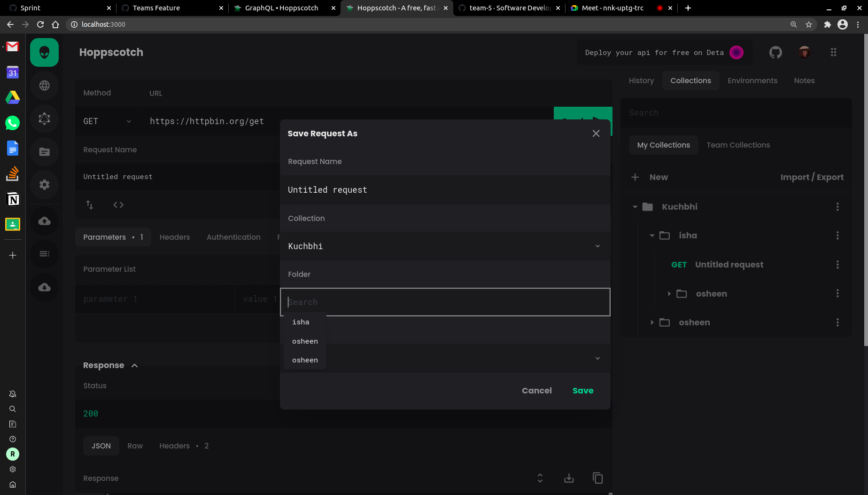
Task: Switch to the History tab
Action: 641,80
